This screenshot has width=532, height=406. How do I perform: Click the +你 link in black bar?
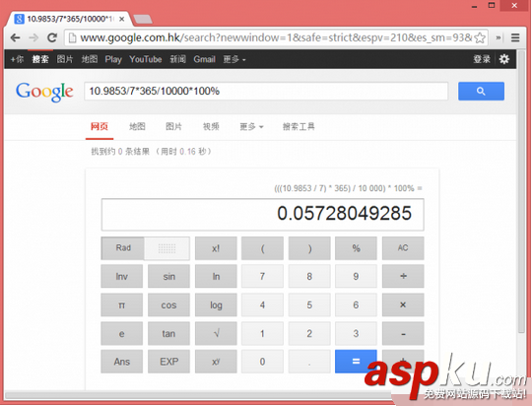pyautogui.click(x=17, y=59)
